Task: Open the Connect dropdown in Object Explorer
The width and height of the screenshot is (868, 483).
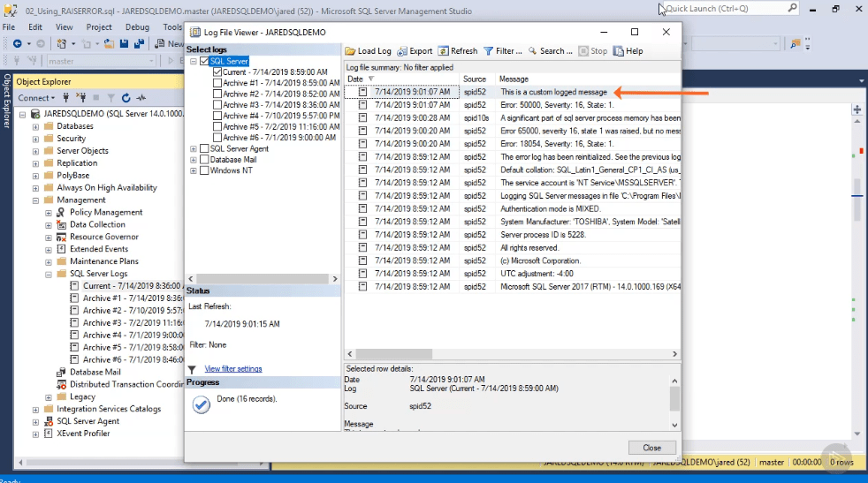Action: 36,98
